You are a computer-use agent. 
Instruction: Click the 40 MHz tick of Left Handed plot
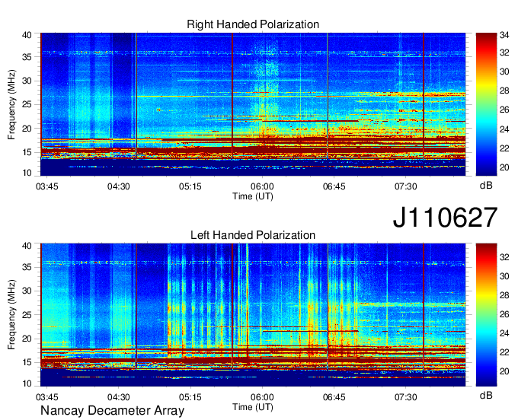(x=27, y=245)
